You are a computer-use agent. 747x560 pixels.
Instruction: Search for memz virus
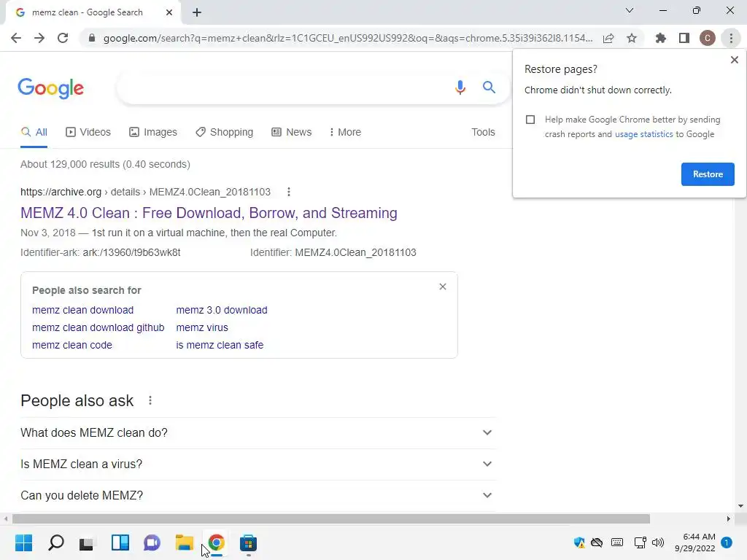202,327
